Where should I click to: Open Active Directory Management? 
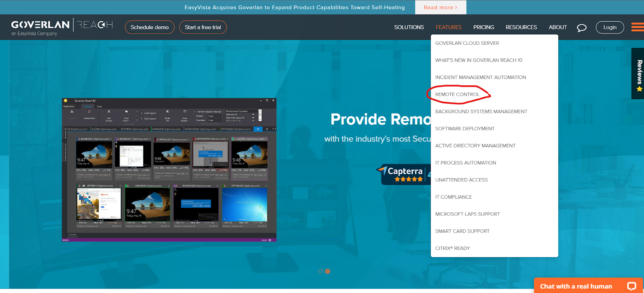click(475, 146)
